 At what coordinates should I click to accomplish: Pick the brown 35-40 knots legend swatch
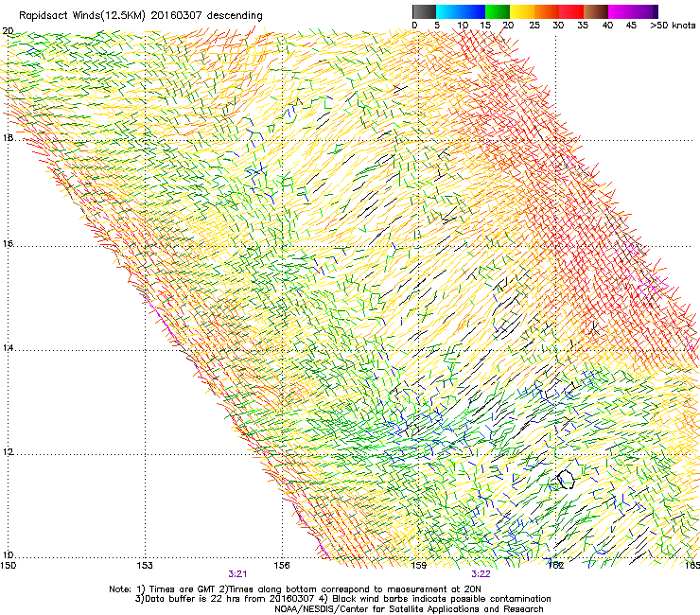pyautogui.click(x=596, y=11)
